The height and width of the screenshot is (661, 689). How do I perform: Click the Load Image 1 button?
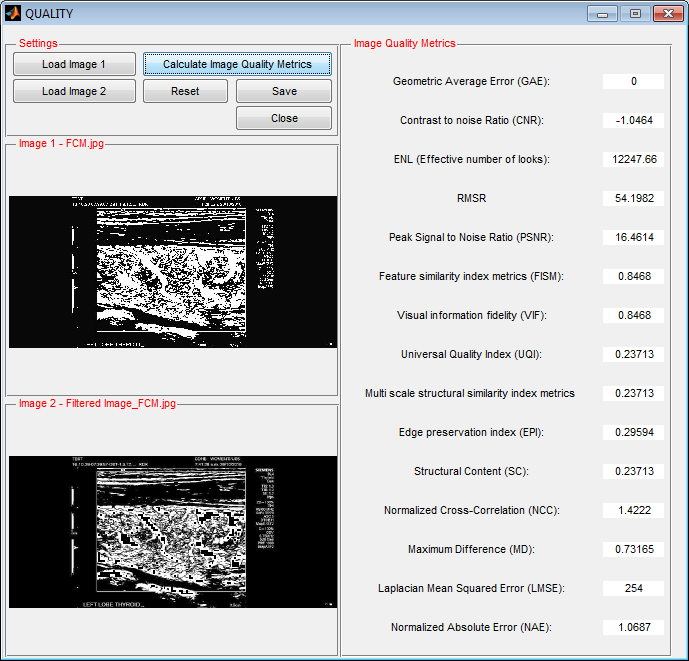pyautogui.click(x=74, y=64)
